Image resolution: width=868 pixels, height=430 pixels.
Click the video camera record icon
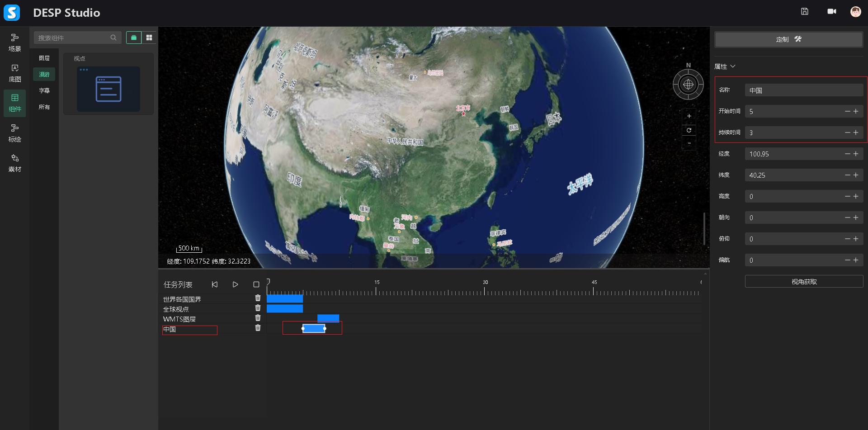coord(831,12)
